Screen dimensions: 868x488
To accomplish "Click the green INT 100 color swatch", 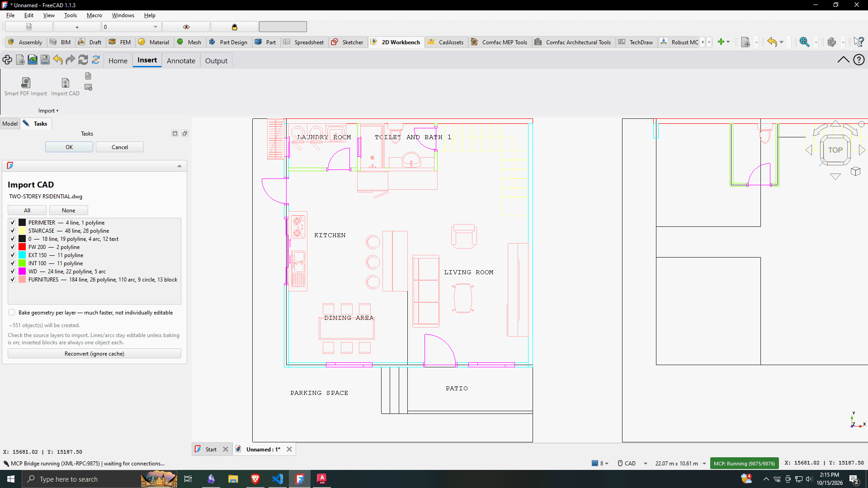I will click(x=22, y=263).
